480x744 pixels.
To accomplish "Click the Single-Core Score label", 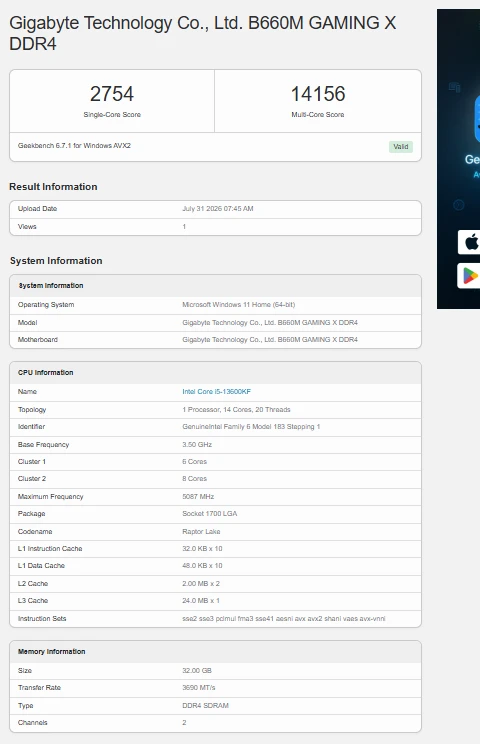I will click(x=112, y=115).
